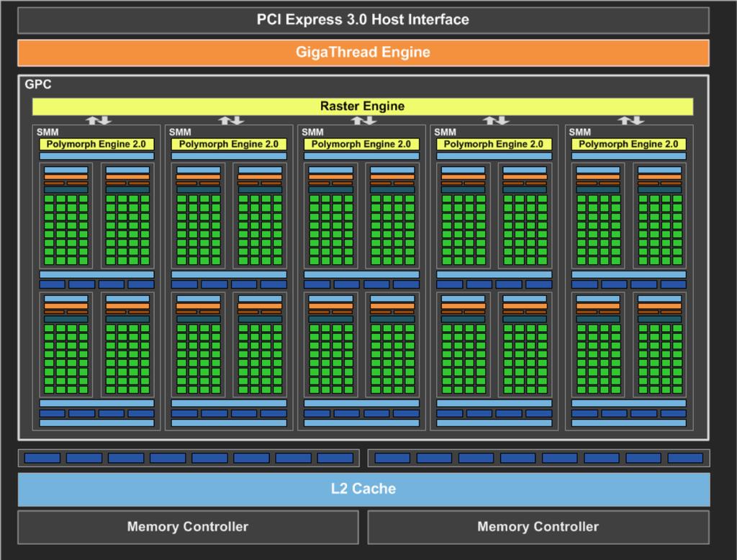Click the up-down arrows above leftmost SMM
Viewport: 737px width, 560px height.
point(99,120)
